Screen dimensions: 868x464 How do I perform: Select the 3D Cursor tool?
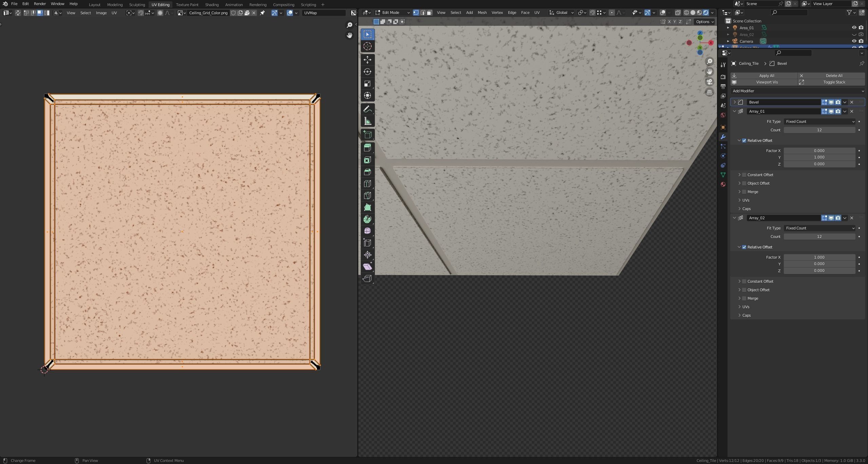(x=367, y=46)
